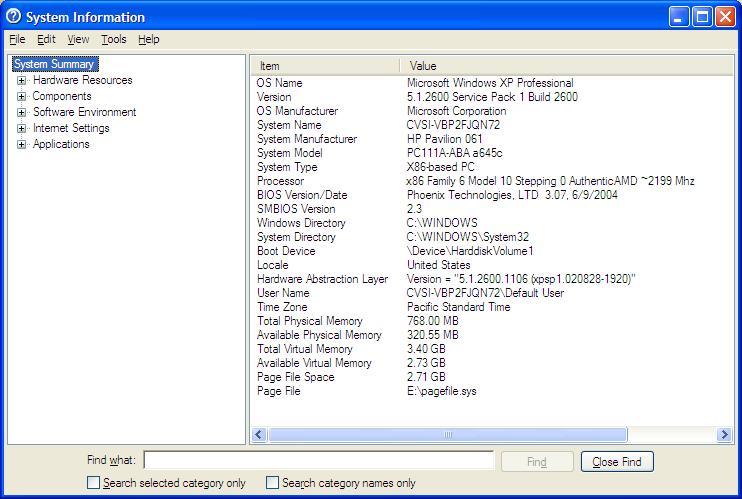
Task: Expand the Software Environment node
Action: click(21, 113)
